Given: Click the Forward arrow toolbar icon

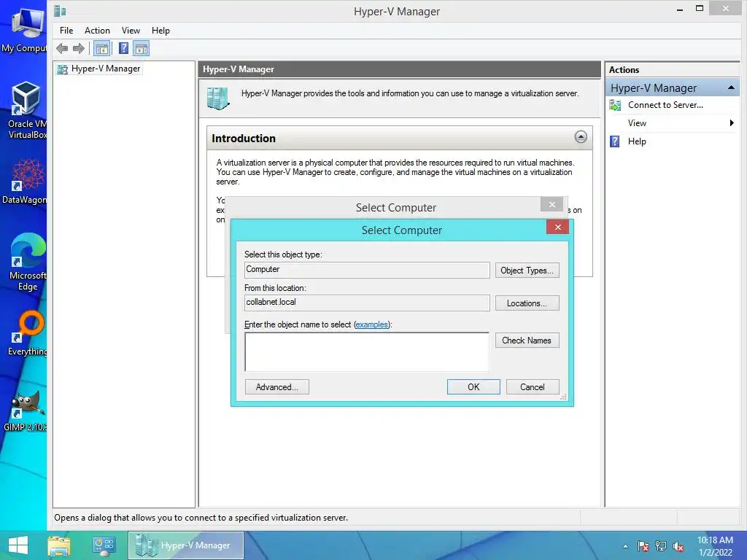Looking at the screenshot, I should (x=79, y=48).
